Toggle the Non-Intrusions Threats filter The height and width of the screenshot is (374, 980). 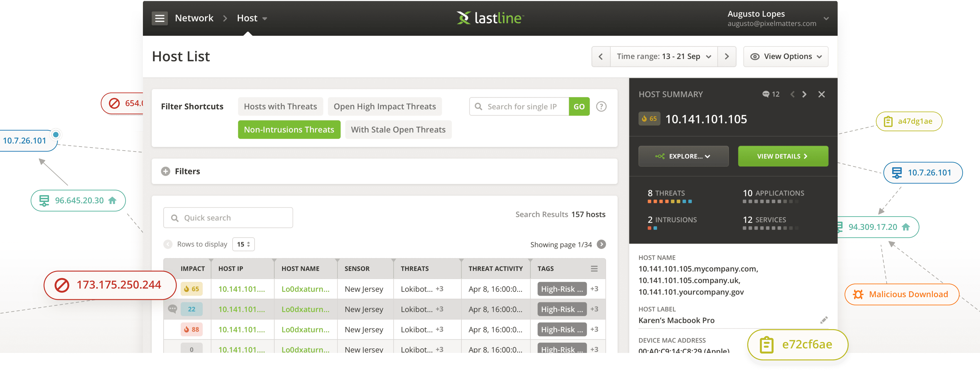pos(289,130)
